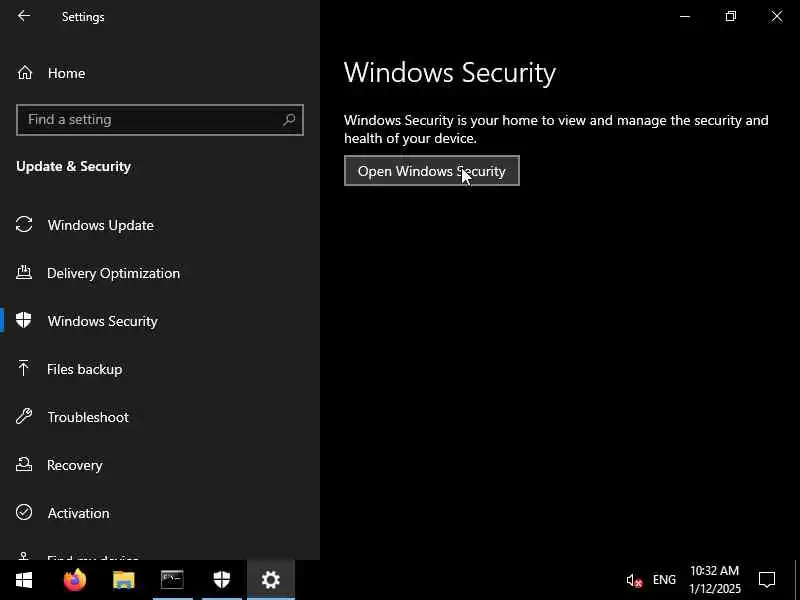Click the Home house icon
800x600 pixels.
24,73
